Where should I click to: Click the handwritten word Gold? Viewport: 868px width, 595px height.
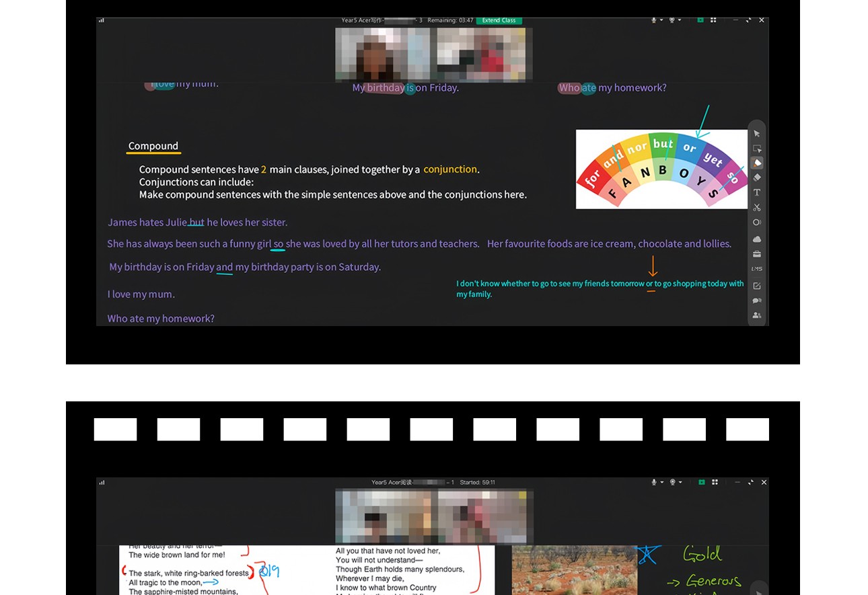tap(702, 554)
